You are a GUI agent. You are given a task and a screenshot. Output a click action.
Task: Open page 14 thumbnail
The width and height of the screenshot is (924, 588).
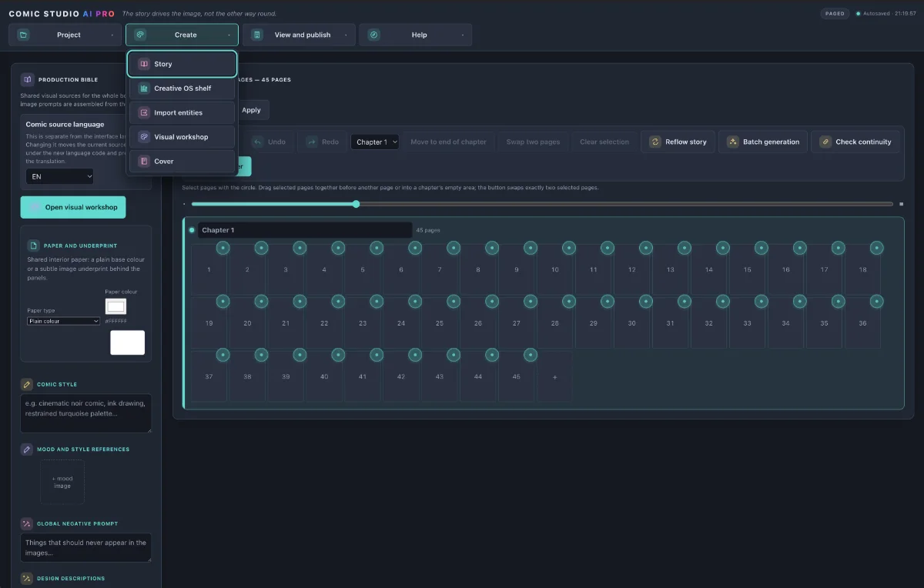[709, 269]
